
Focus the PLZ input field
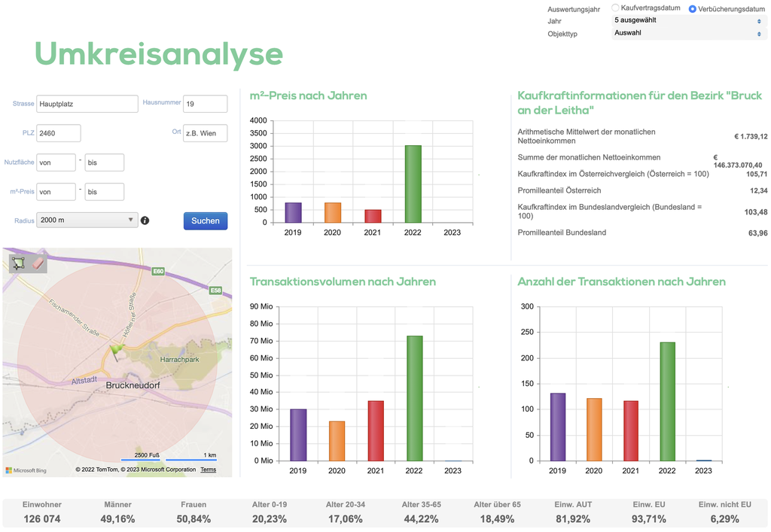58,133
